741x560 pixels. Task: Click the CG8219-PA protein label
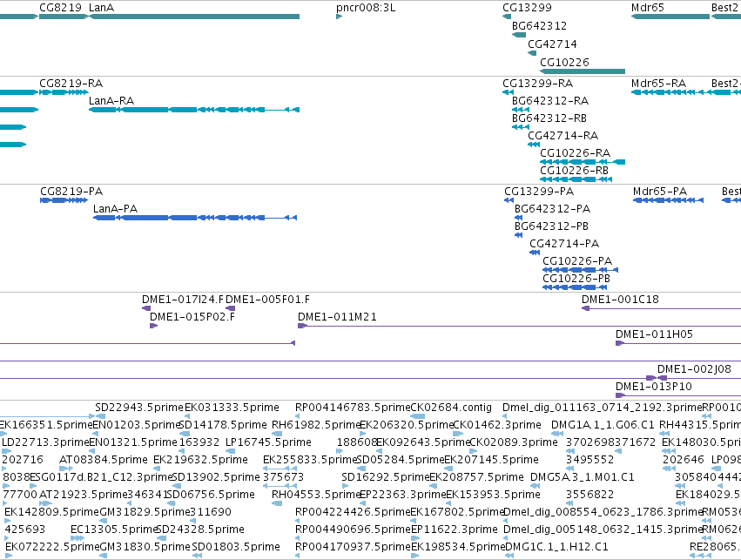71,192
